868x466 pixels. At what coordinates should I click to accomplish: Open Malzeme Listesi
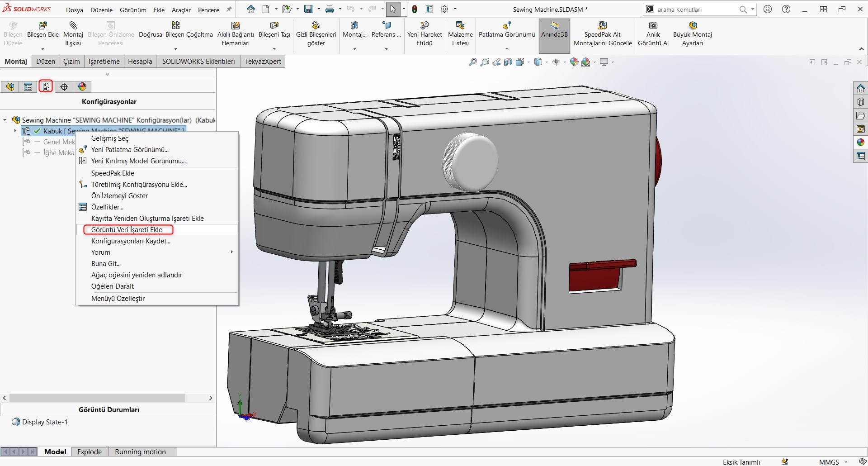[460, 34]
